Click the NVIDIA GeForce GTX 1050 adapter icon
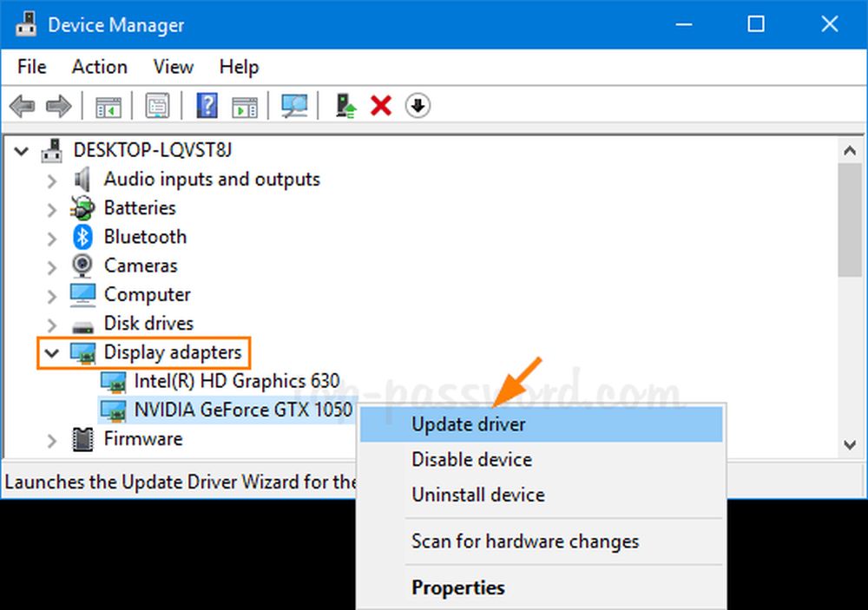Screen dimensions: 868x610 [x=114, y=410]
